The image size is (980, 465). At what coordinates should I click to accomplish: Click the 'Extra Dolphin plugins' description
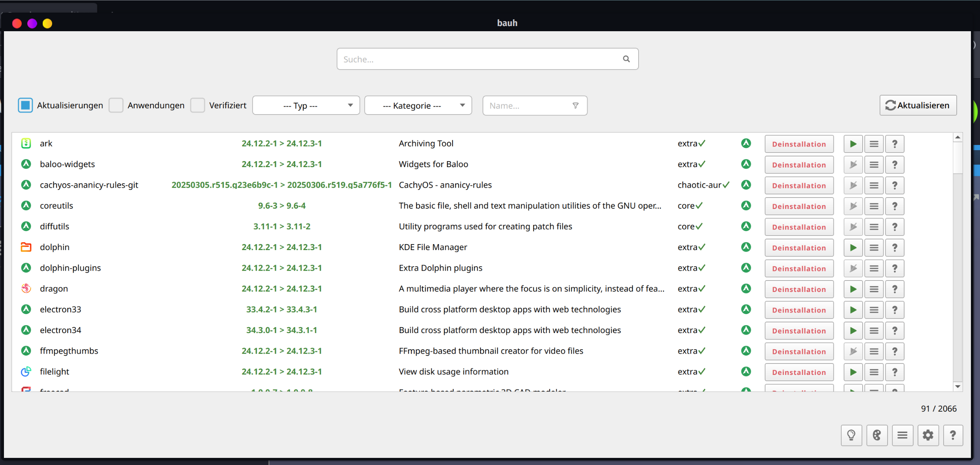coord(441,268)
